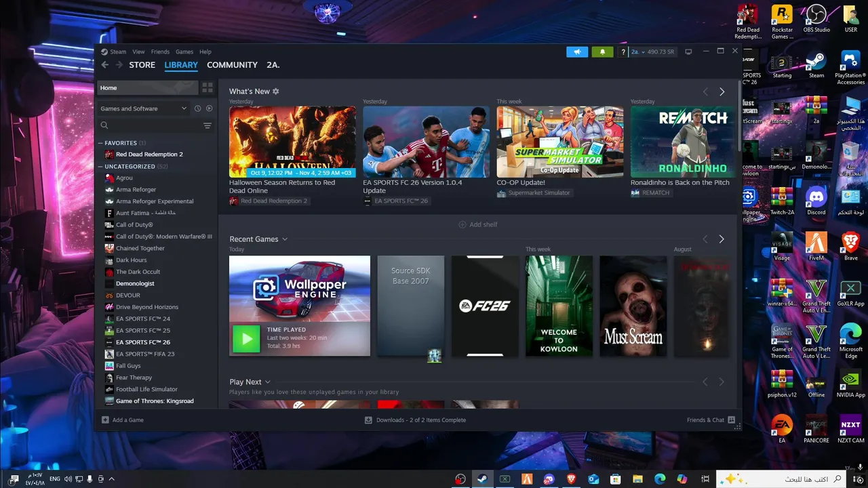868x488 pixels.
Task: Switch to the STORE tab
Action: coord(142,65)
